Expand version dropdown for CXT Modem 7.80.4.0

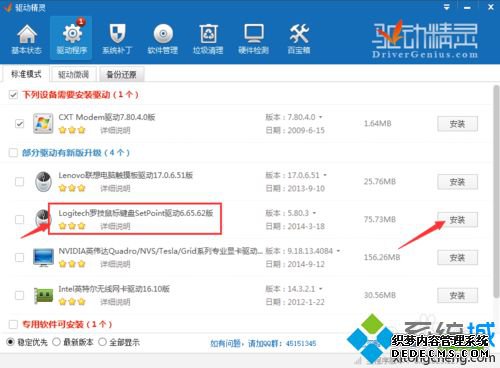(320, 117)
